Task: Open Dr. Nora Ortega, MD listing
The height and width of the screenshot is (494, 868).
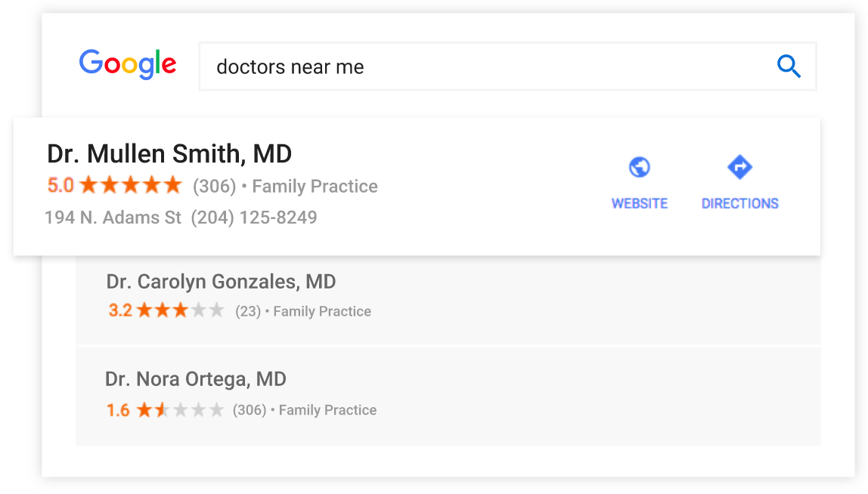Action: point(195,379)
